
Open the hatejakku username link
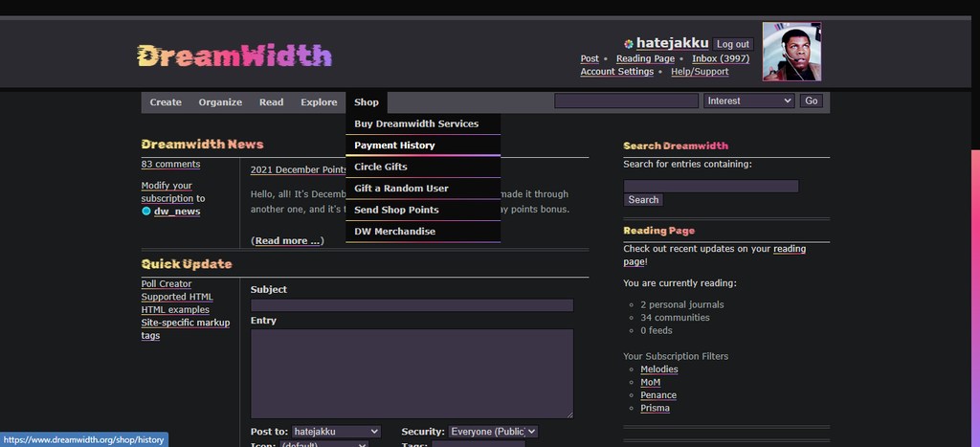coord(673,43)
